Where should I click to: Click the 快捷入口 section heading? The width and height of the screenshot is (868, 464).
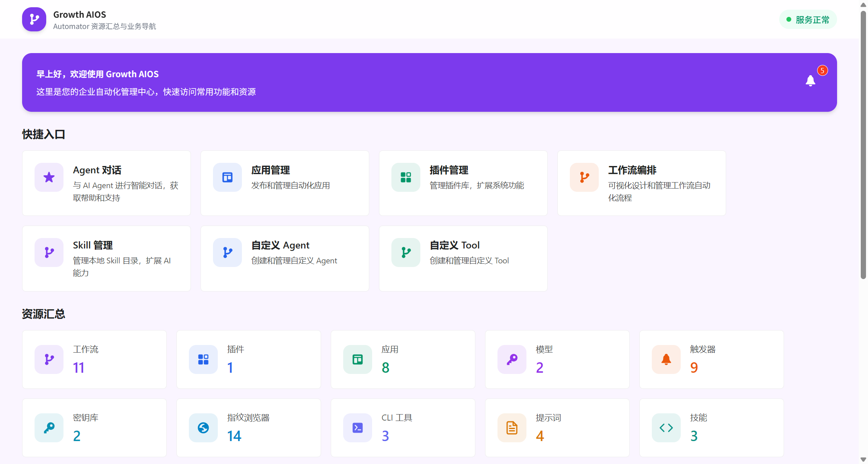pyautogui.click(x=43, y=134)
